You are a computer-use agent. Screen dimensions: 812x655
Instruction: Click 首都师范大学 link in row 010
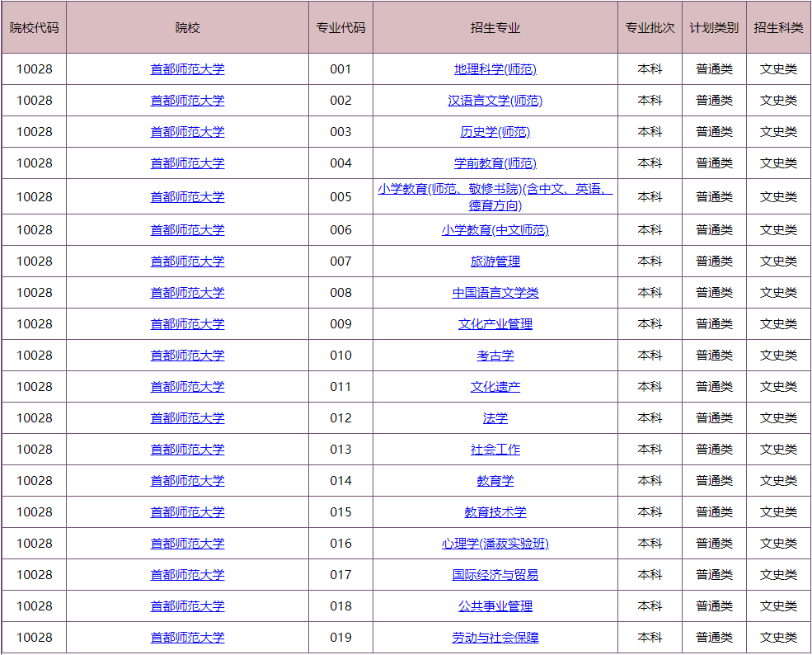point(187,356)
